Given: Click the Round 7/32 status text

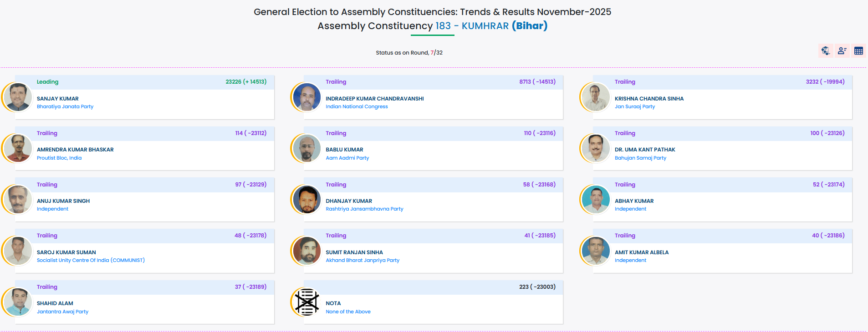Looking at the screenshot, I should coord(409,53).
